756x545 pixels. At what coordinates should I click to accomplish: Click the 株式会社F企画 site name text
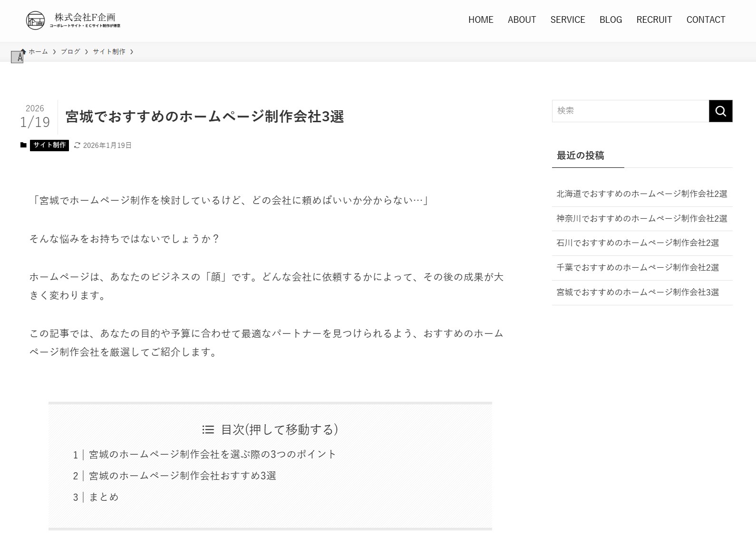pos(85,17)
